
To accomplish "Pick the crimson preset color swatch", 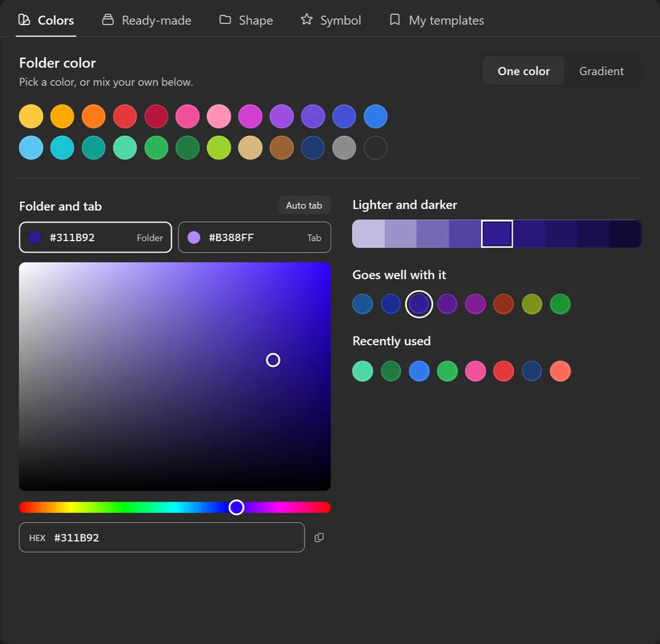I will pos(156,116).
